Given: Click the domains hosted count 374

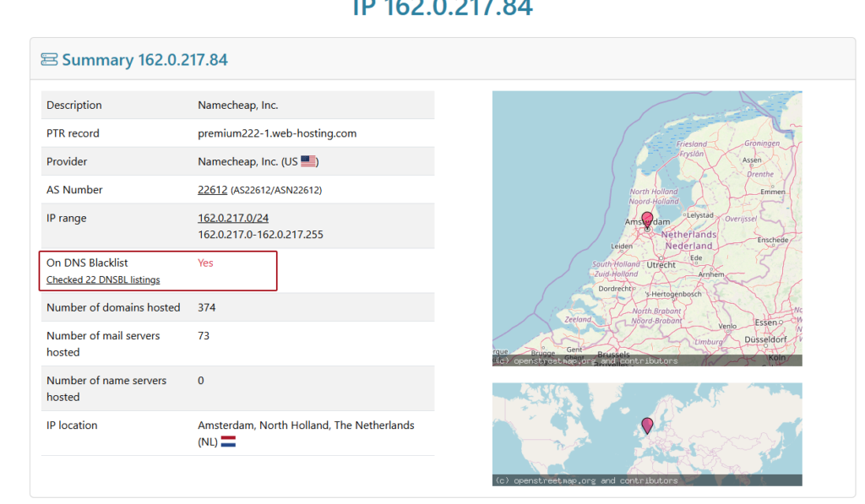Looking at the screenshot, I should coord(207,307).
